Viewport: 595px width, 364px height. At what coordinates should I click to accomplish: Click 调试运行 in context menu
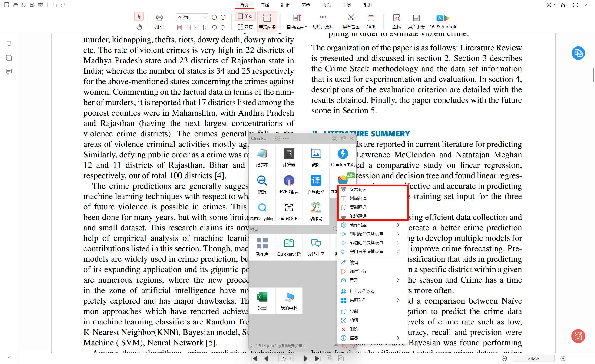click(x=358, y=271)
